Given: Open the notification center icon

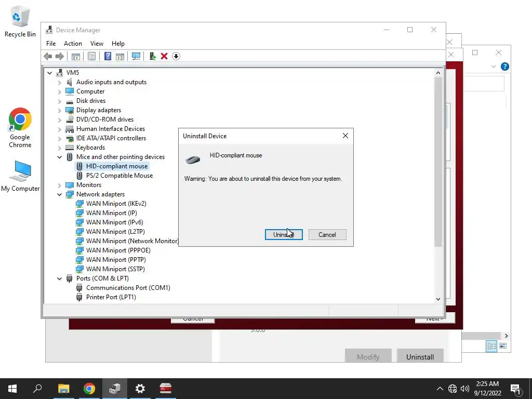Looking at the screenshot, I should coord(516,389).
